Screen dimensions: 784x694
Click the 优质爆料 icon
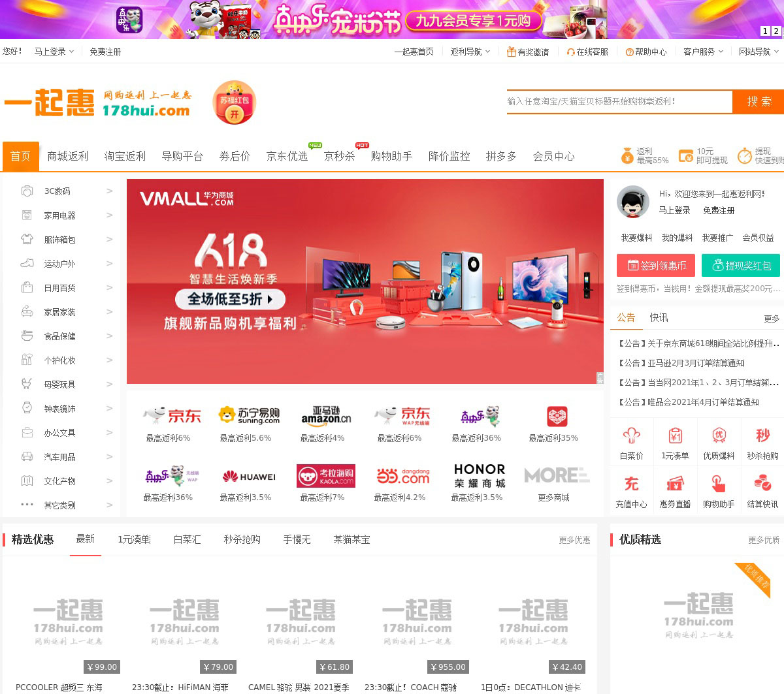tap(719, 435)
